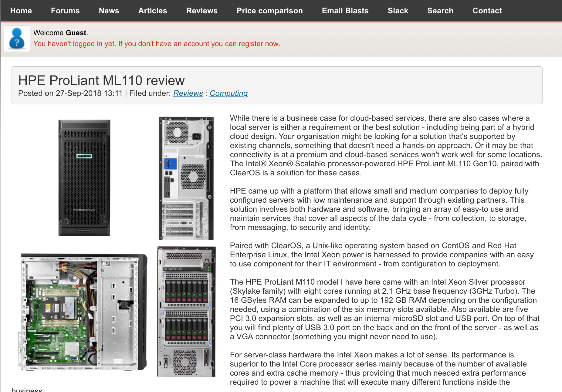This screenshot has width=562, height=392.
Task: Open Price comparison page
Action: point(269,11)
